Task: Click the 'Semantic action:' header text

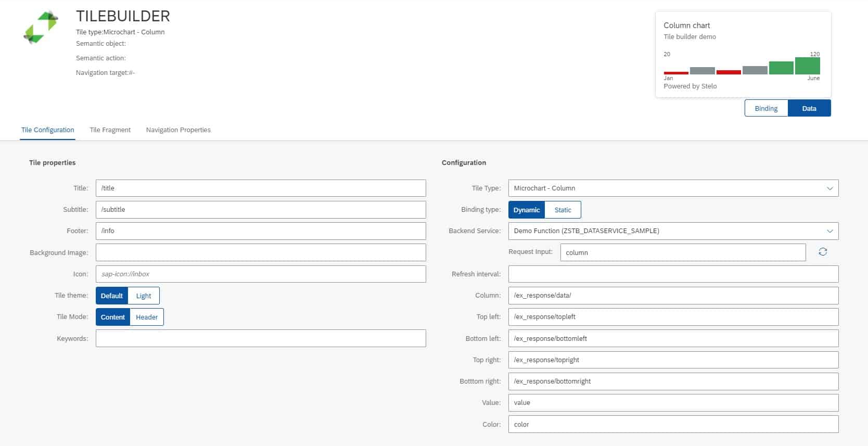Action: click(101, 58)
